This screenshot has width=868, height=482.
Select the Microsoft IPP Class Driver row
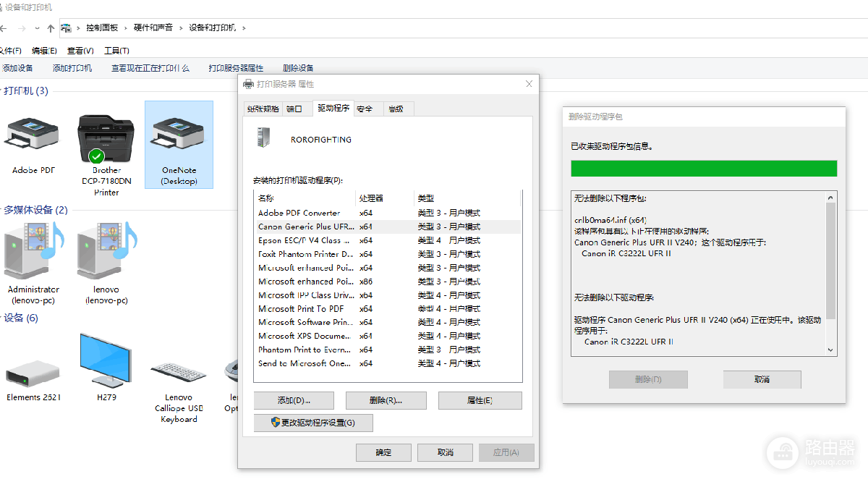[x=388, y=295]
